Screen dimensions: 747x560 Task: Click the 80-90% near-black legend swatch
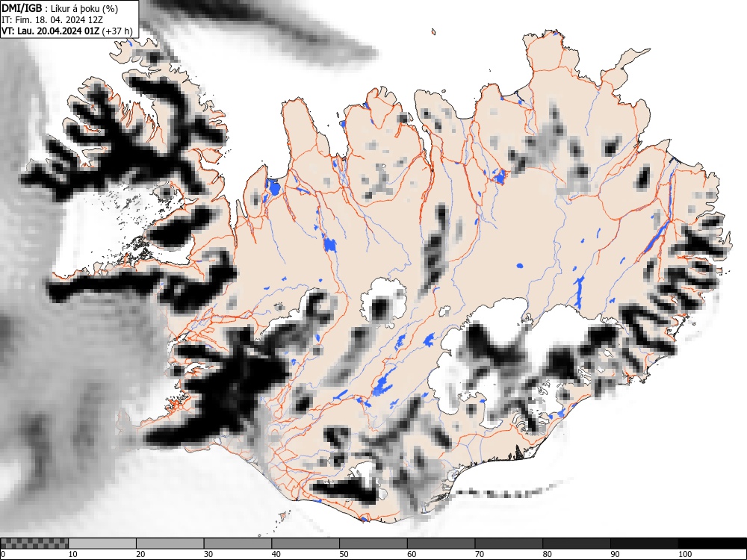pos(576,544)
